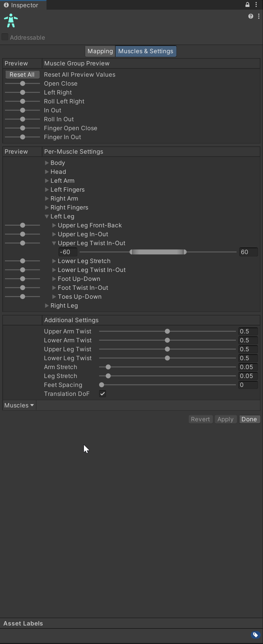Open the Muscles dropdown

click(19, 405)
